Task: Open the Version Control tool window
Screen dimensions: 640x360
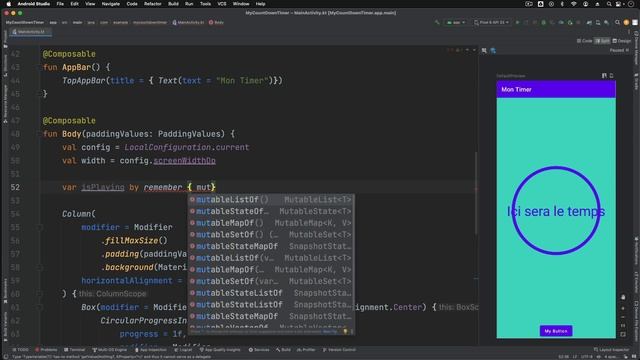Action: click(x=339, y=350)
